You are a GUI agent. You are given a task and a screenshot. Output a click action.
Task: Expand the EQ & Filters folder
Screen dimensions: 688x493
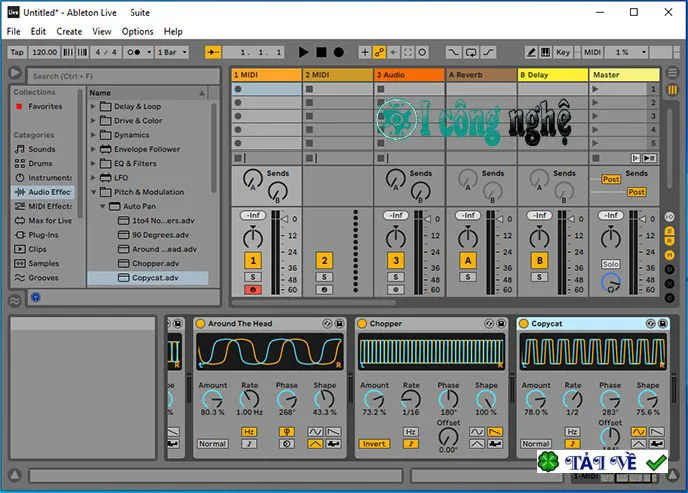click(93, 164)
